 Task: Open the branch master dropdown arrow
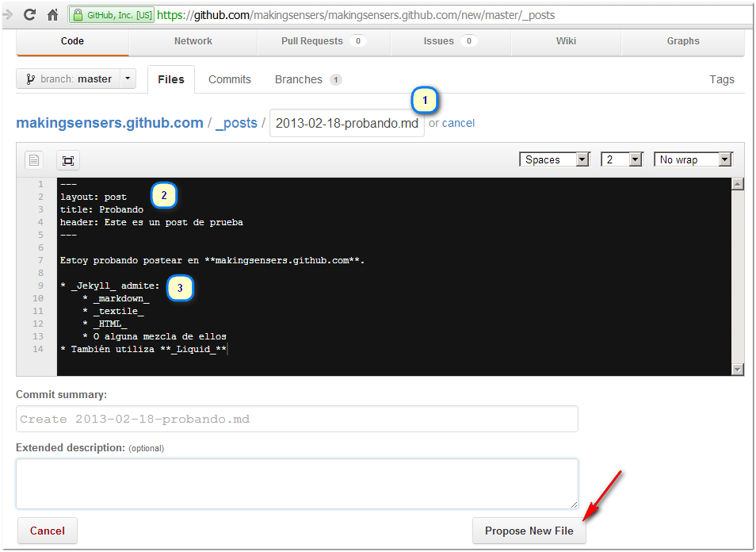point(128,79)
